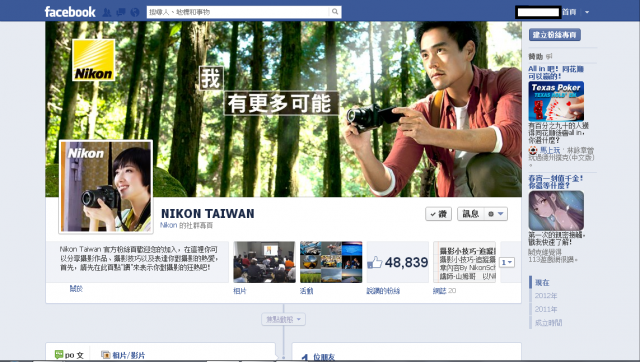The image size is (640, 362).
Task: Click the 活動 label link
Action: tap(307, 291)
